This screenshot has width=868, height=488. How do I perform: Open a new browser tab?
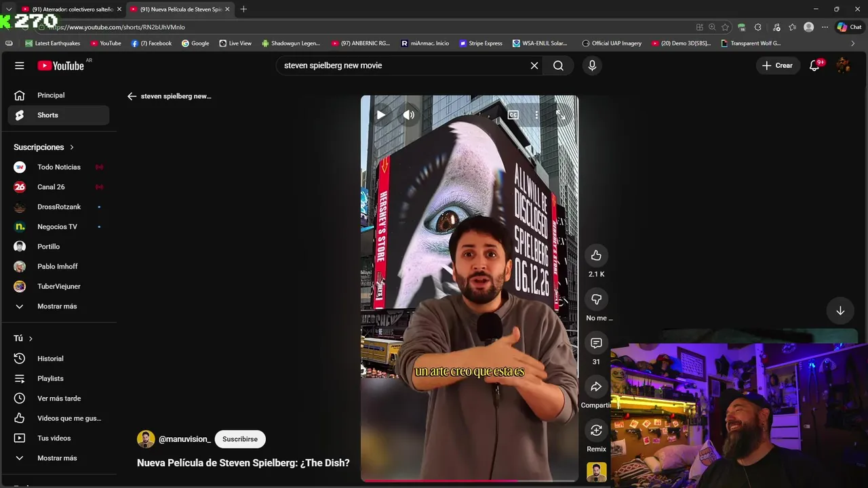pos(243,9)
